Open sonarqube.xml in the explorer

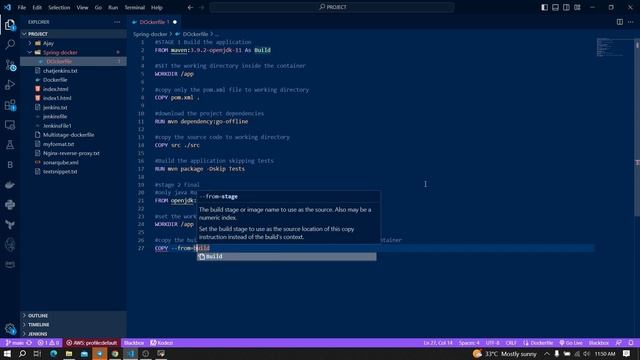pyautogui.click(x=73, y=162)
